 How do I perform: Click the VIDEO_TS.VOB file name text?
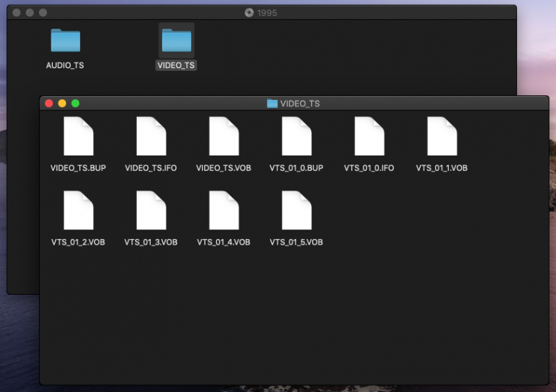[x=223, y=168]
